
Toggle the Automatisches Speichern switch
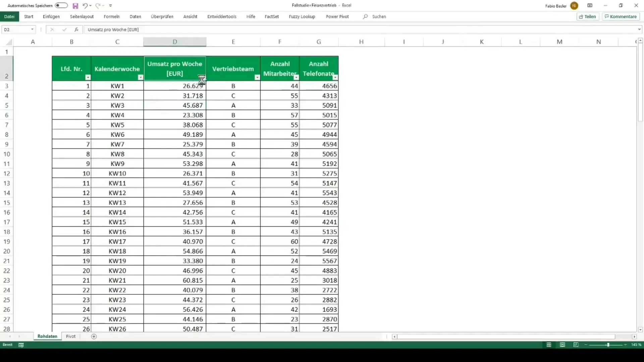(x=61, y=6)
